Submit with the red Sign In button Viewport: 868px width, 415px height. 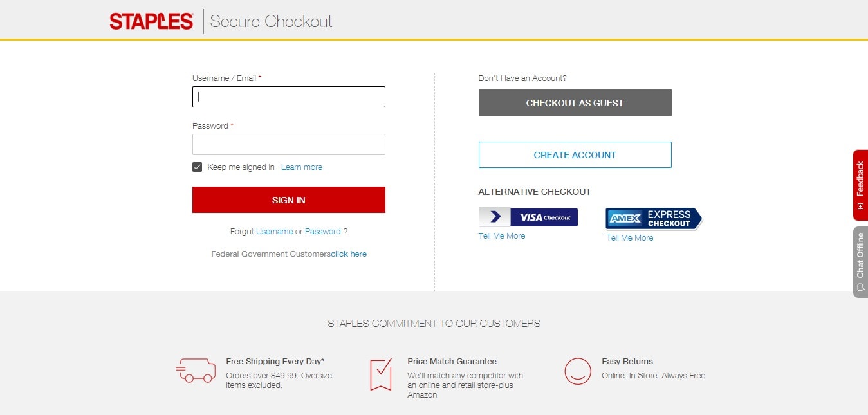pyautogui.click(x=289, y=200)
